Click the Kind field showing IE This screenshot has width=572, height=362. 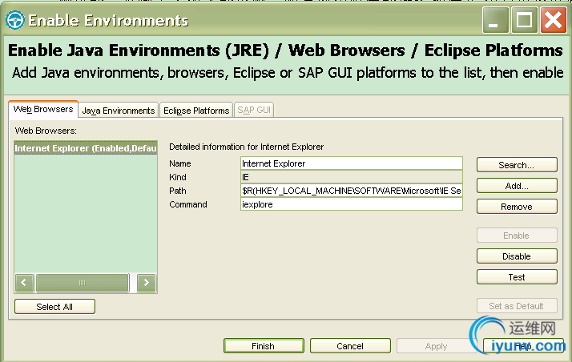(x=351, y=177)
